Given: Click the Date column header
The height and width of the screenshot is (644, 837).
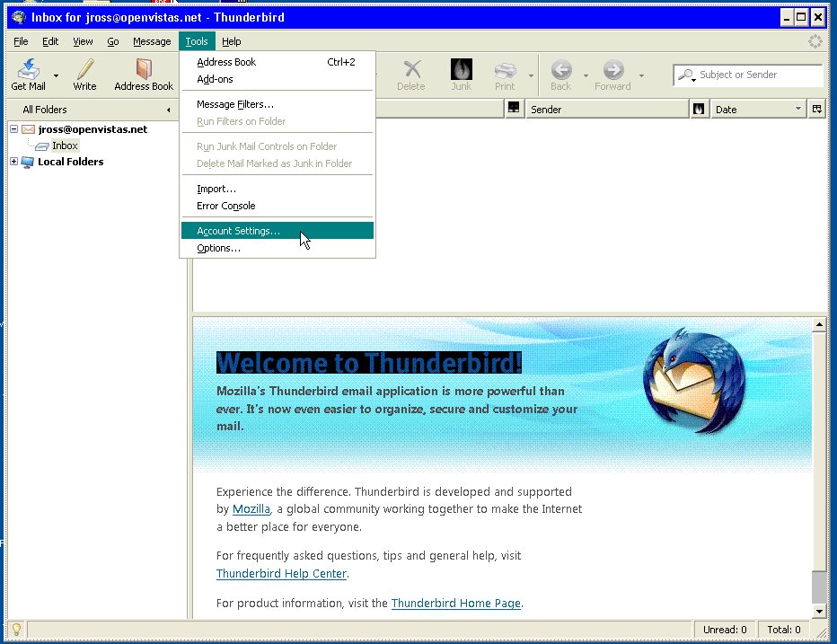Looking at the screenshot, I should click(758, 109).
